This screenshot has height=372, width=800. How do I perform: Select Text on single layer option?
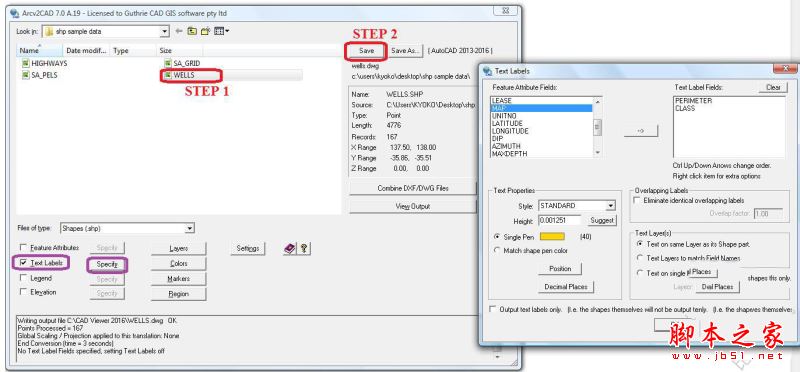tap(640, 273)
